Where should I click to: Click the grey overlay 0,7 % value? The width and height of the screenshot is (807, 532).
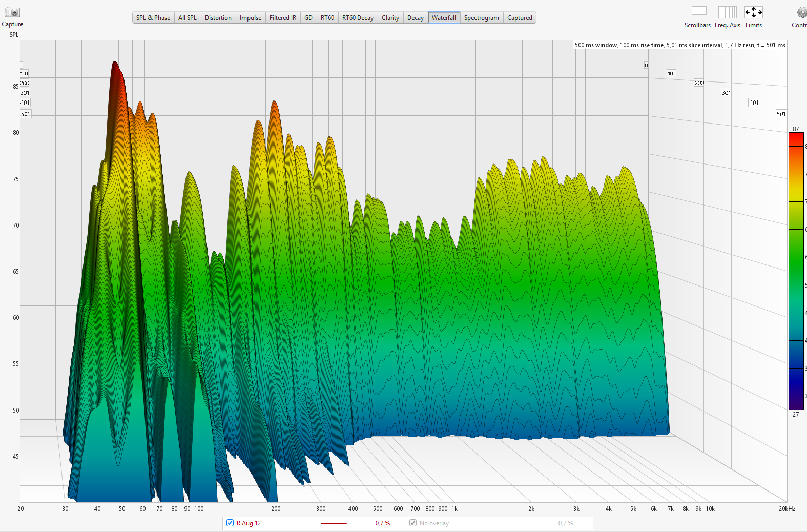tap(566, 523)
